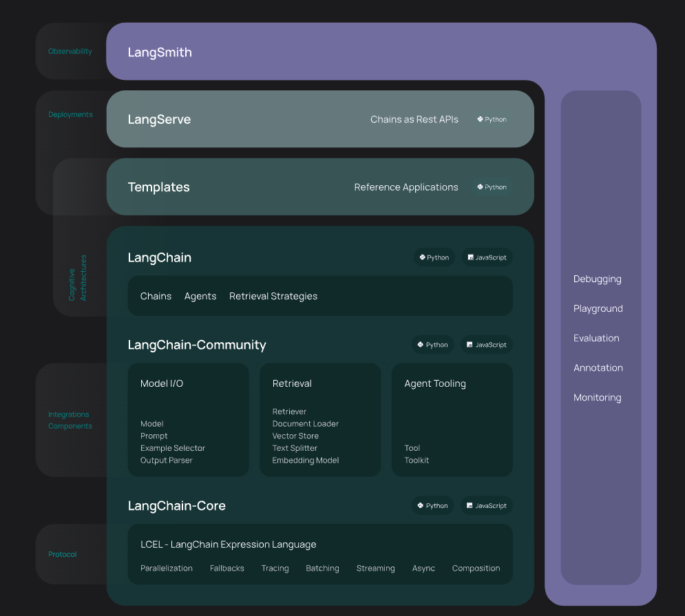
Task: Click 'Text Splitter' entry
Action: pos(295,448)
